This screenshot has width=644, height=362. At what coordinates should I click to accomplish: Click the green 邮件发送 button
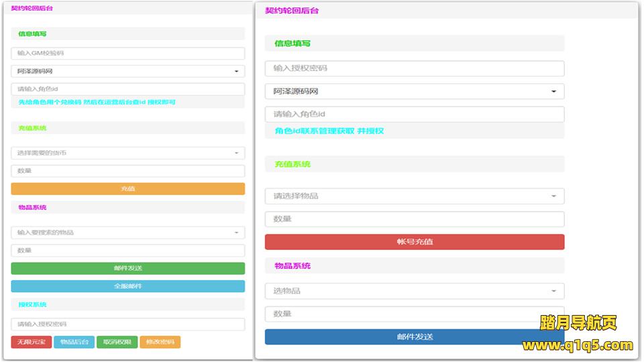127,268
